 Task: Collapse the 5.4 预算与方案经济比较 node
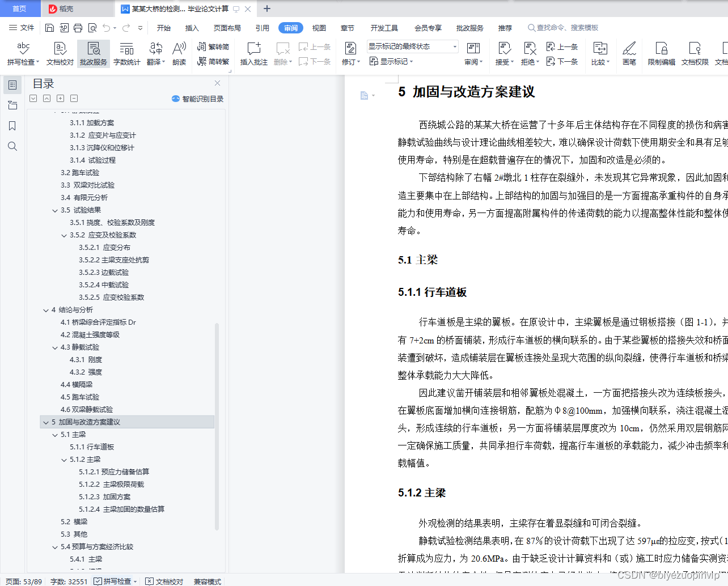click(55, 547)
